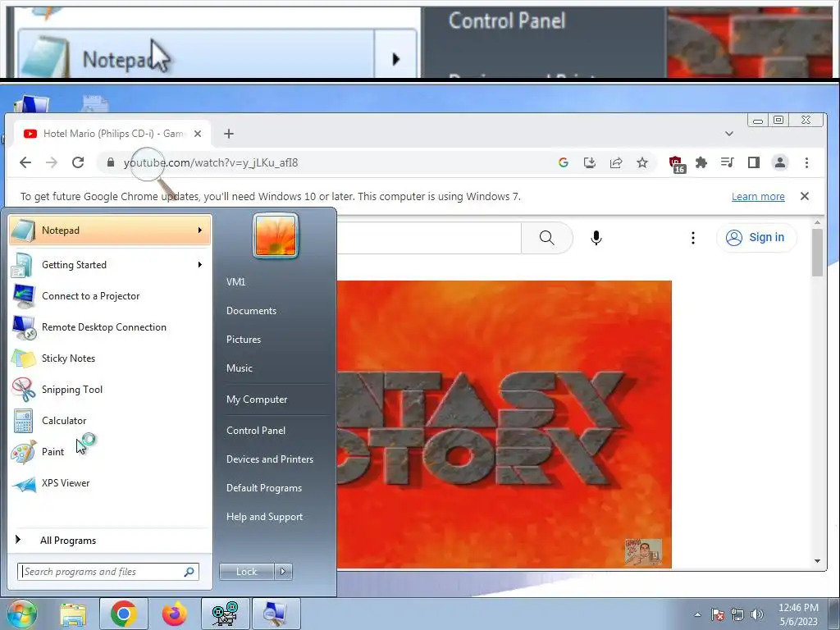The width and height of the screenshot is (840, 630).
Task: Click the address bar URL
Action: click(x=211, y=163)
